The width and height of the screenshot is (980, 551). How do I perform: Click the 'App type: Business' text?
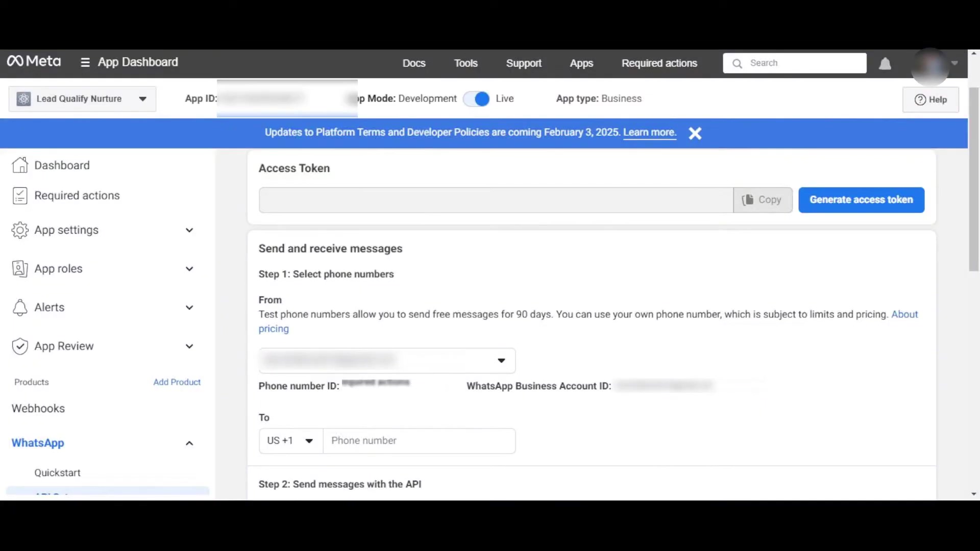pyautogui.click(x=599, y=99)
